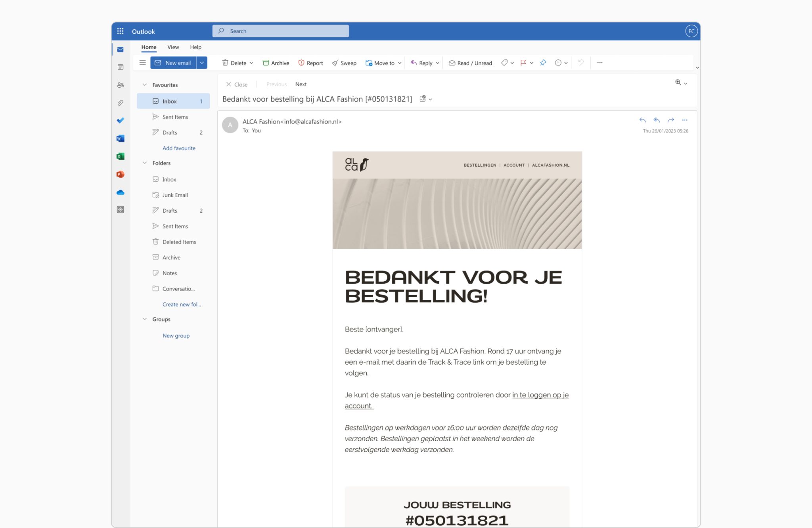Click the ALCA Fashion sender avatar

[x=230, y=125]
